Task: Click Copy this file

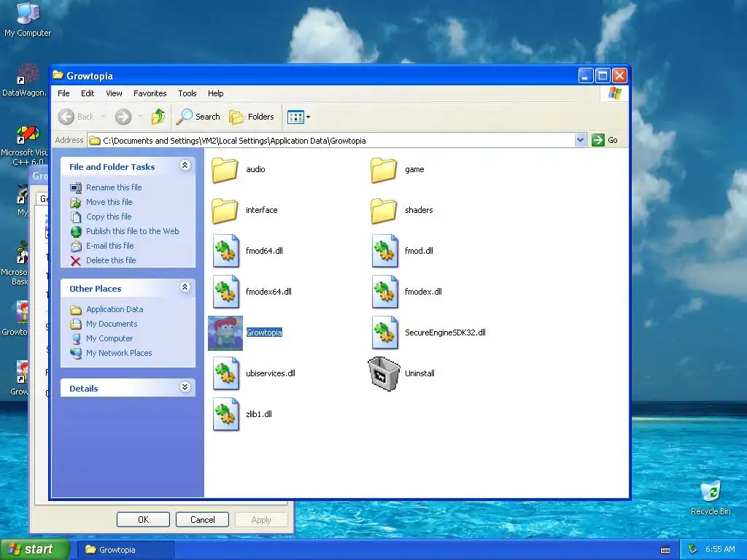Action: [109, 217]
